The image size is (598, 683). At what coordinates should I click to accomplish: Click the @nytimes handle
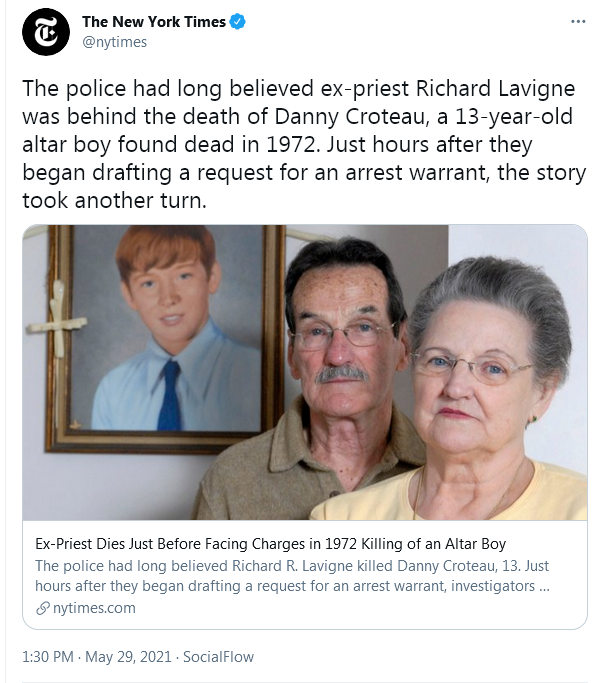tap(115, 42)
